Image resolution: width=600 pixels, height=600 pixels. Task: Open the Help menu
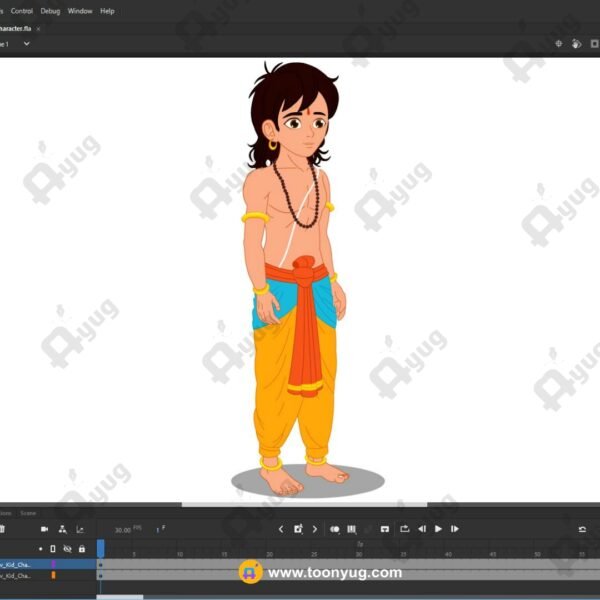click(107, 11)
